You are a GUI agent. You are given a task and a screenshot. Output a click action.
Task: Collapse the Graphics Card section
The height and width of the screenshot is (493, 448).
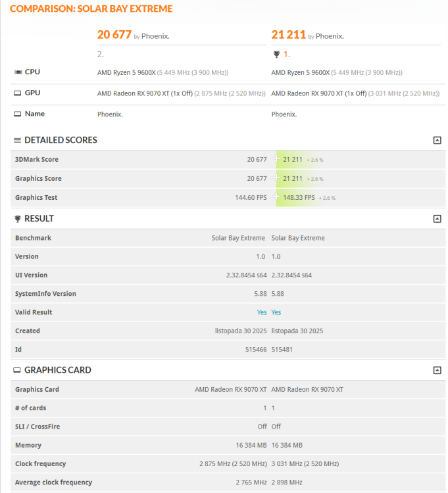pyautogui.click(x=437, y=370)
